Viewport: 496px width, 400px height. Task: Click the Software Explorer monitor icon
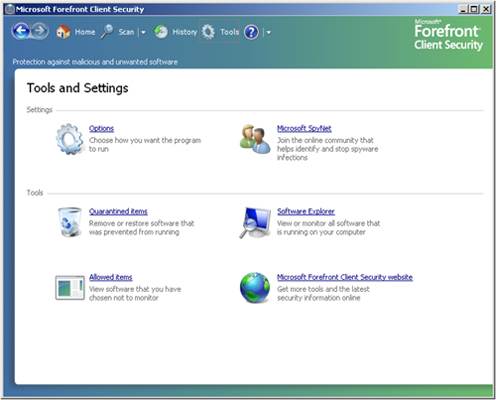pos(255,222)
